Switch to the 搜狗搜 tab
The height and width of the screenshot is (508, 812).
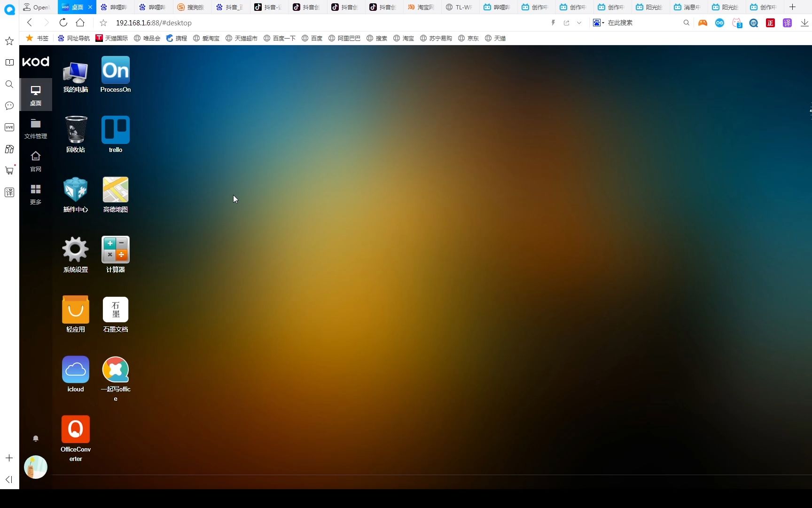(191, 7)
